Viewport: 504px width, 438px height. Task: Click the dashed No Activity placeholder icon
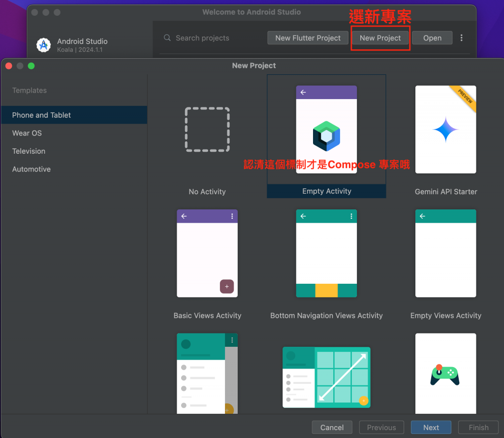(x=207, y=130)
